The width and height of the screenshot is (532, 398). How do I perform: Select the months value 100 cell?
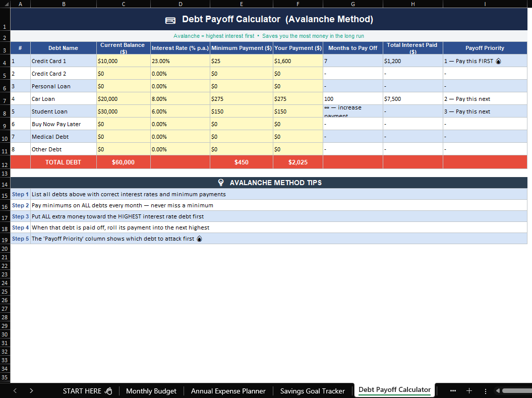pos(353,99)
